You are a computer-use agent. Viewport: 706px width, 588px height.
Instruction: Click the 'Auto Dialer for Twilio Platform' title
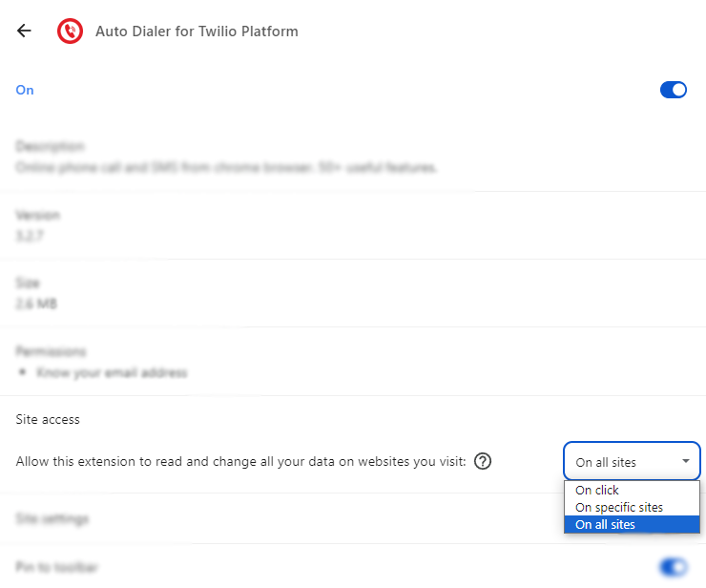click(197, 31)
